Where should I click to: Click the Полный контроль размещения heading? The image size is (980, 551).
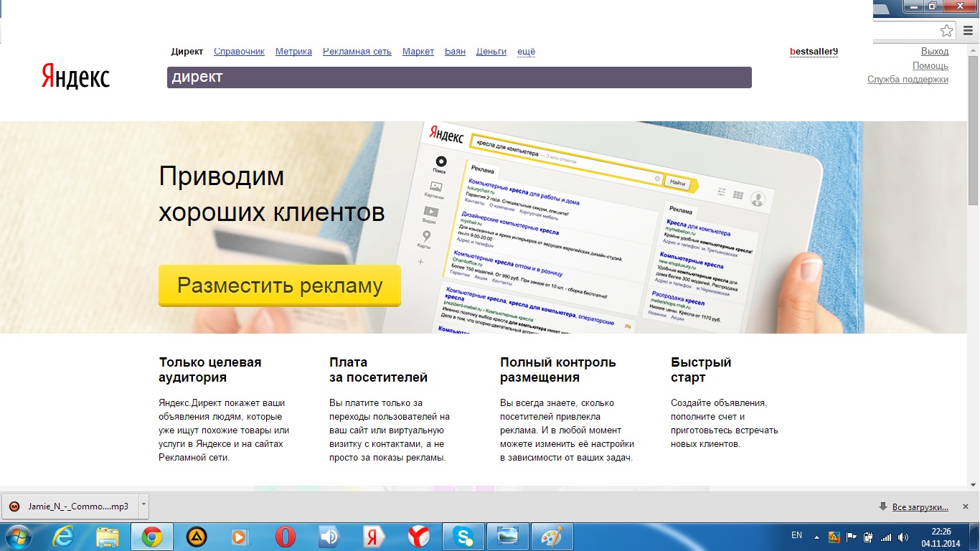(558, 370)
